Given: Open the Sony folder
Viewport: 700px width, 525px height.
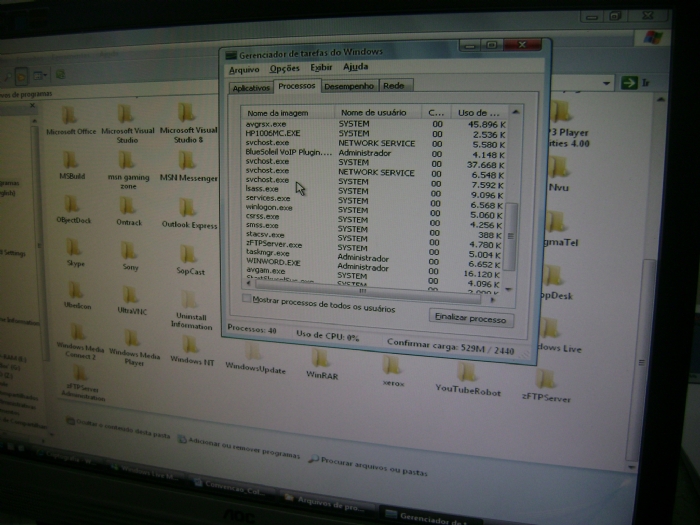Looking at the screenshot, I should tap(129, 256).
